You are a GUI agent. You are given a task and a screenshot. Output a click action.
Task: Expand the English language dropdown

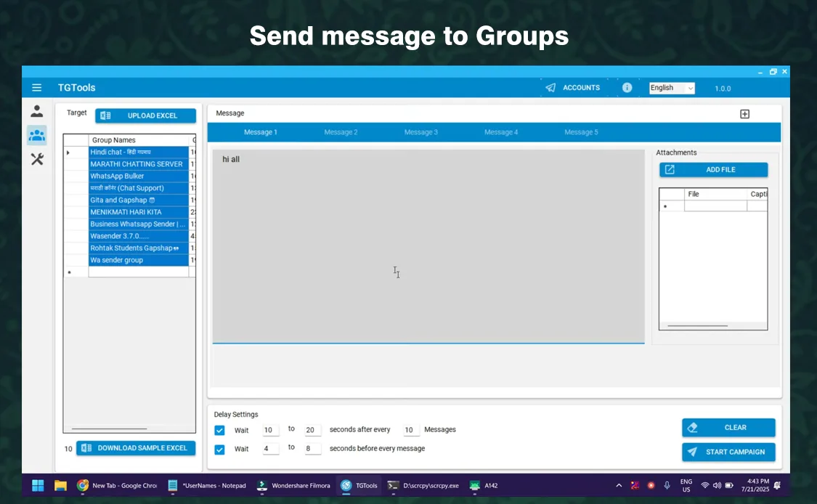pyautogui.click(x=672, y=88)
